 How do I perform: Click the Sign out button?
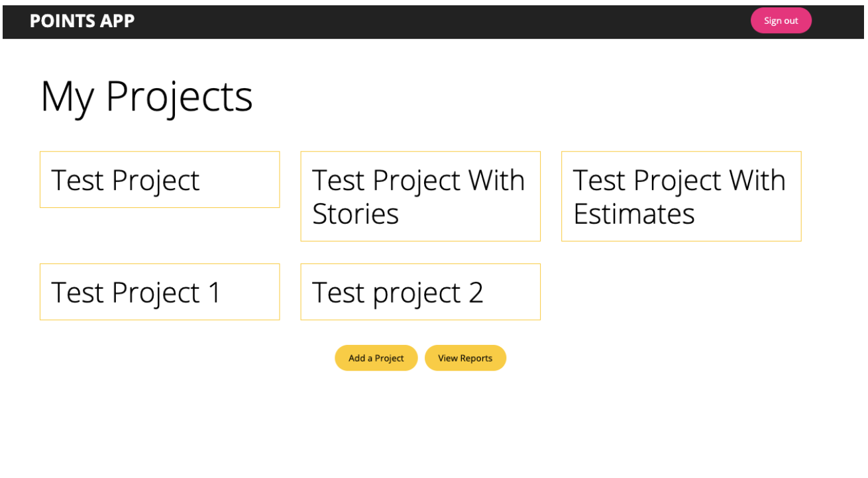coord(781,21)
